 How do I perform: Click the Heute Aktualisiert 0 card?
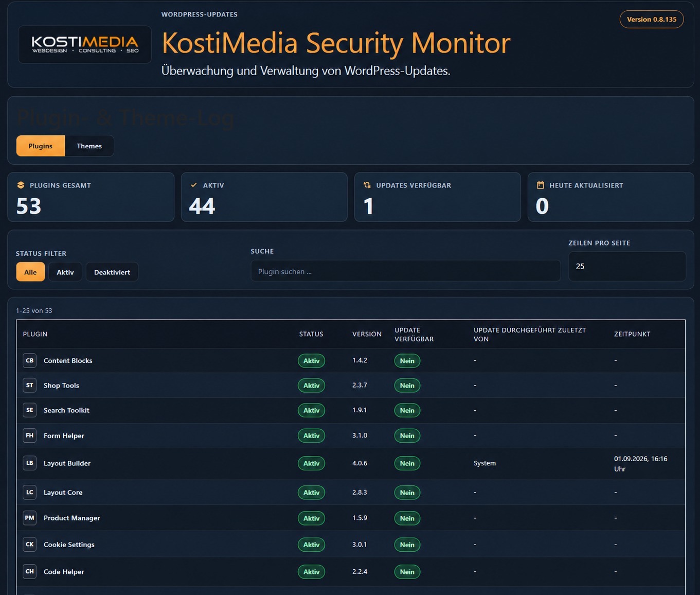611,197
